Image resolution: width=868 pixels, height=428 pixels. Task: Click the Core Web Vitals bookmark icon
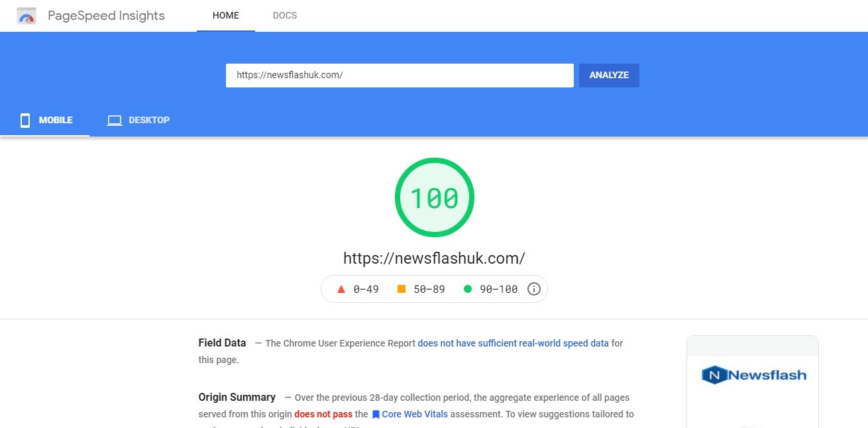point(376,414)
